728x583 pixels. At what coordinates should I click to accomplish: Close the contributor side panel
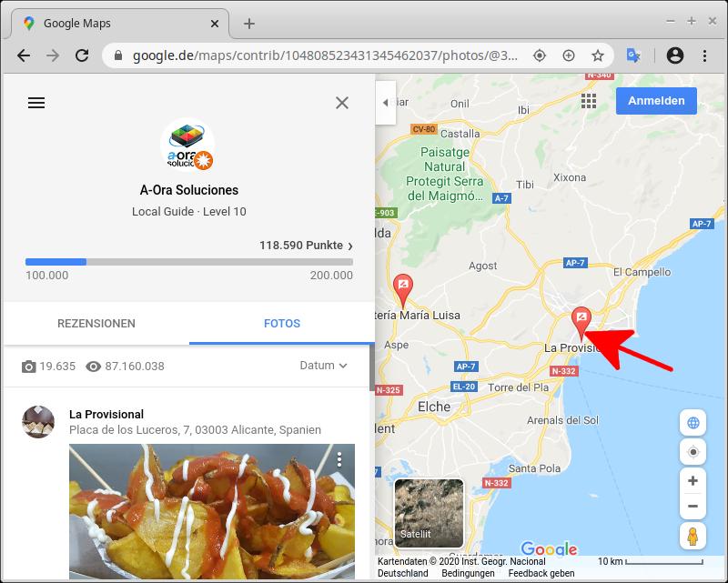[x=342, y=103]
